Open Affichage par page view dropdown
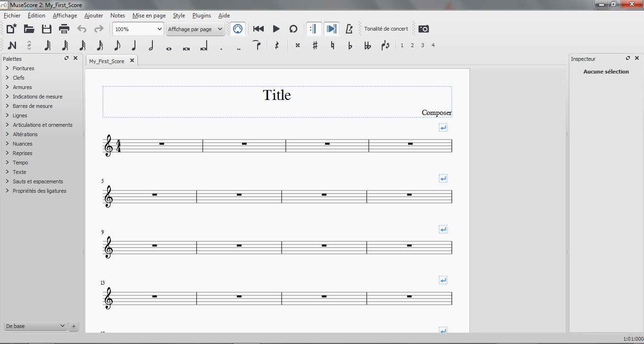 pos(195,29)
